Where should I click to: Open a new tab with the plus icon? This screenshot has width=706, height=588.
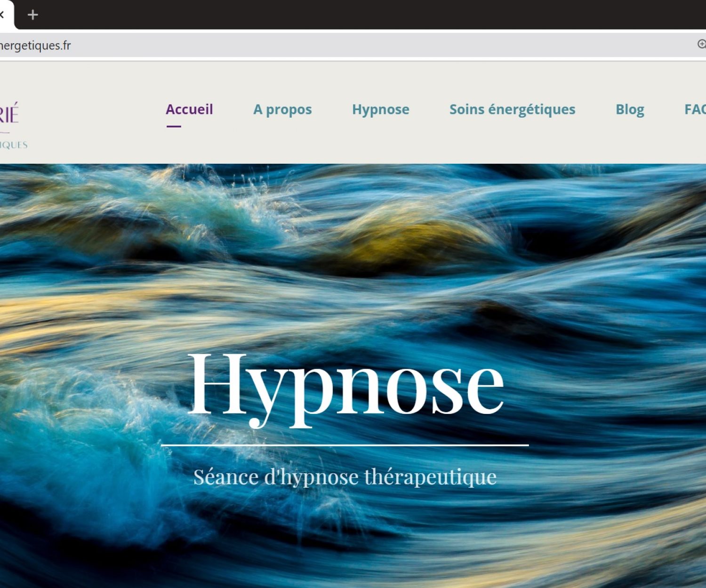32,15
